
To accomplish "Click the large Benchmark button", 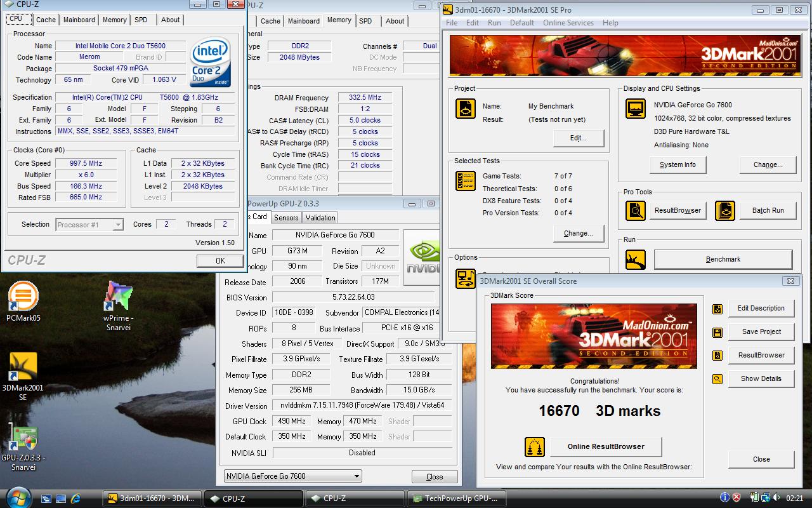I will click(x=723, y=259).
